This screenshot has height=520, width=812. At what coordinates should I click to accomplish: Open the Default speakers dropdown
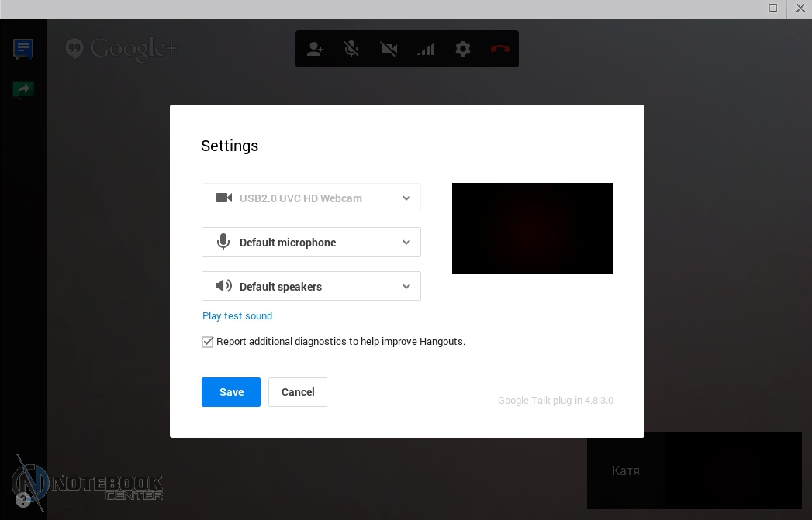(311, 287)
